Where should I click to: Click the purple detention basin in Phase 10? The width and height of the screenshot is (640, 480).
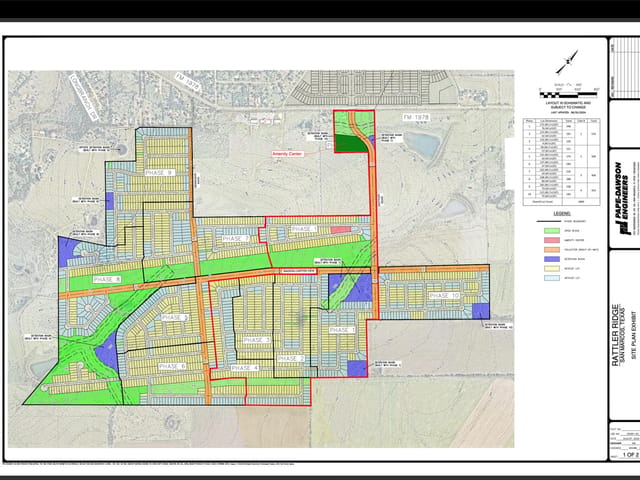tap(480, 311)
